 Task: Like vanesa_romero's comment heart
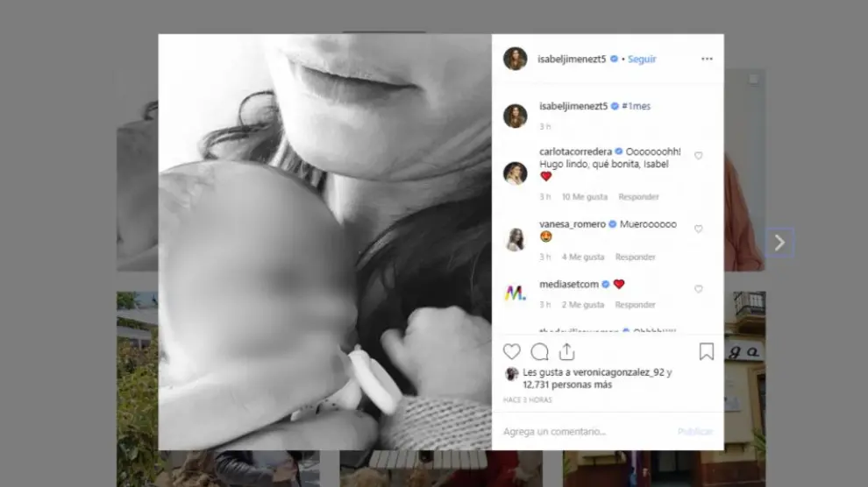coord(699,229)
